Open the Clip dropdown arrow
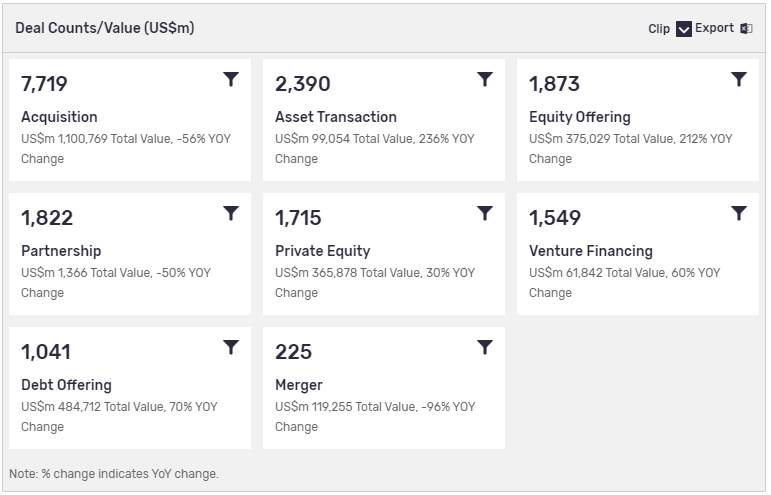Screen dimensions: 771x495 coord(683,29)
